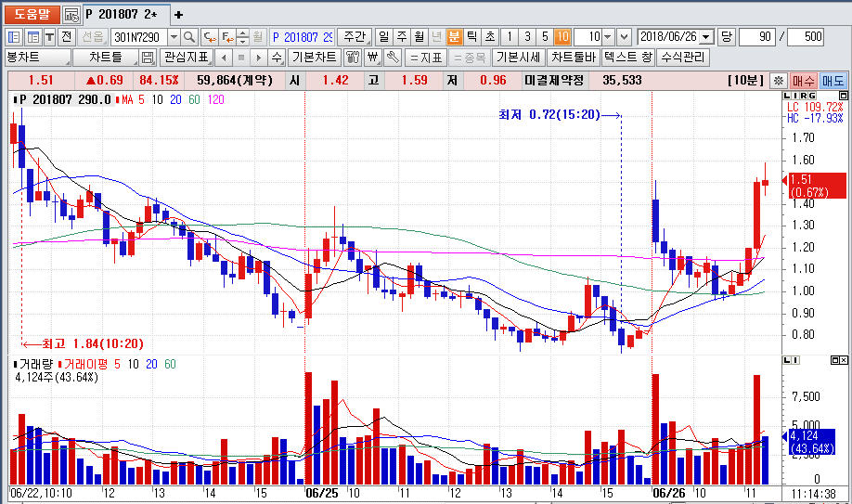This screenshot has height=504, width=852.
Task: Select the 5-minute interval button
Action: click(545, 37)
